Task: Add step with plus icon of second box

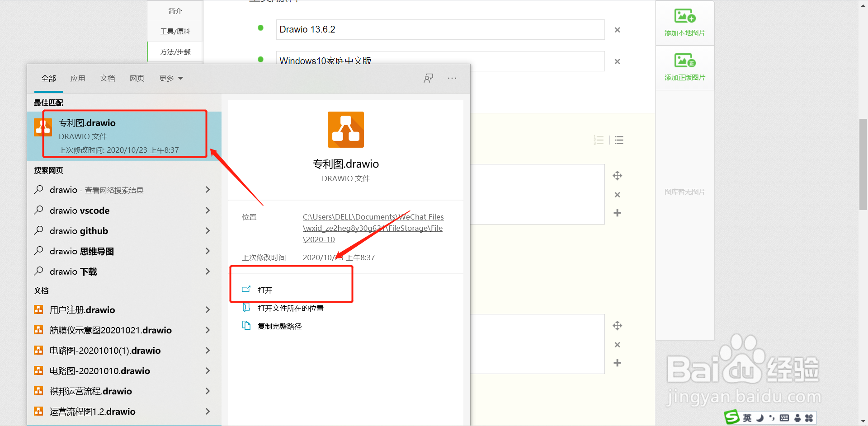Action: (617, 363)
